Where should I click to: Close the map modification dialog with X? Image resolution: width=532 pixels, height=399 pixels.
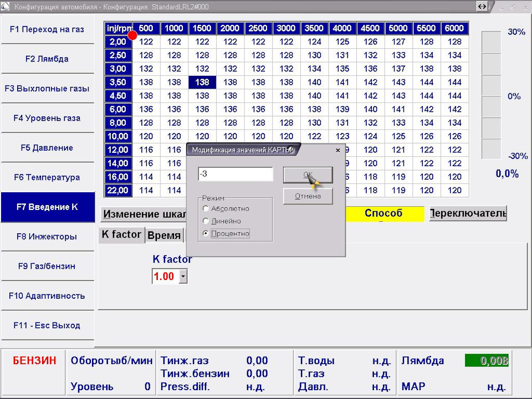337,150
